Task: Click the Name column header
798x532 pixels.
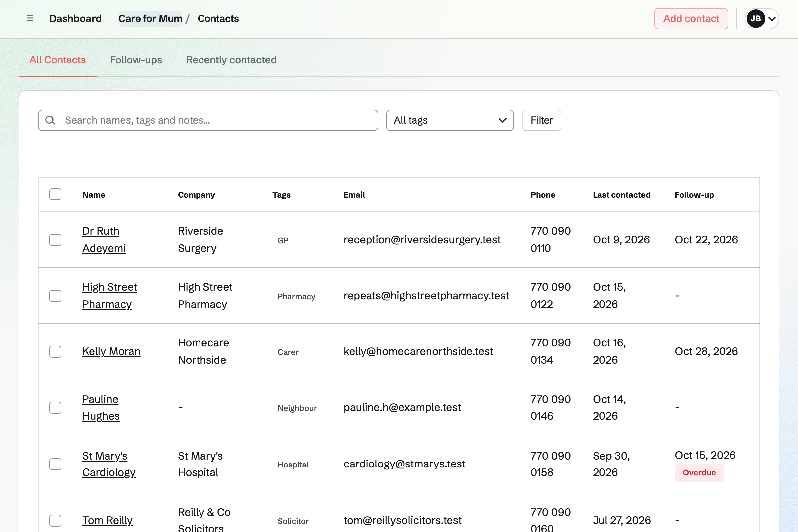Action: click(94, 195)
